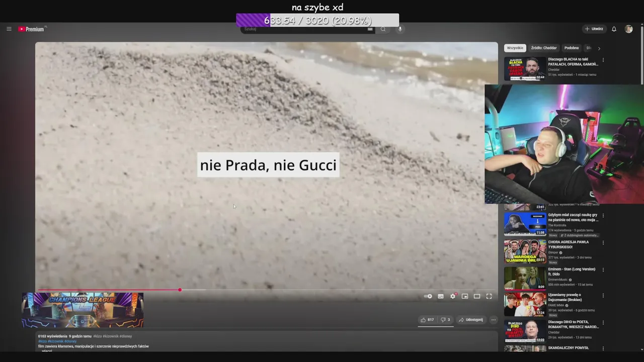Open the piano video thumbnail 11:08
The height and width of the screenshot is (362, 644).
tap(525, 224)
